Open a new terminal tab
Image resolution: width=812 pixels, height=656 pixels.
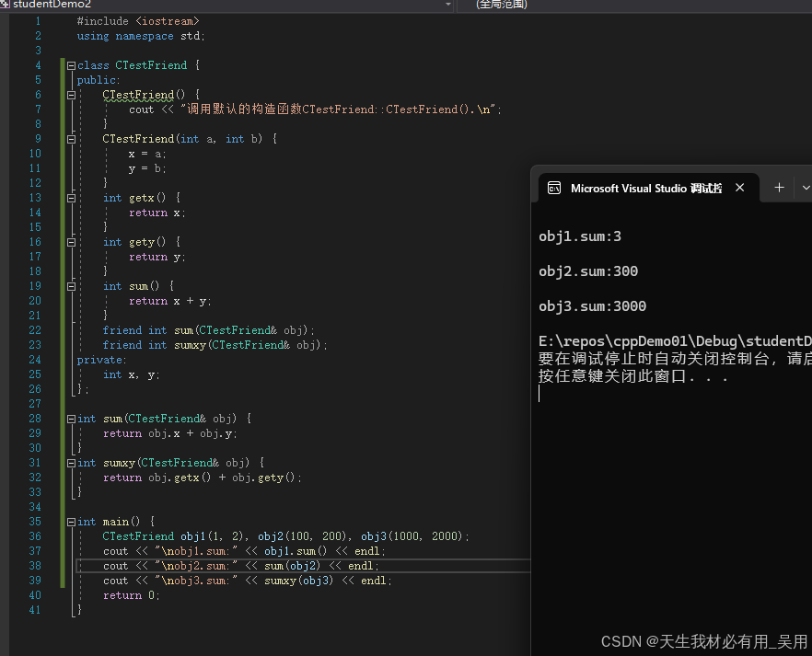pyautogui.click(x=779, y=188)
